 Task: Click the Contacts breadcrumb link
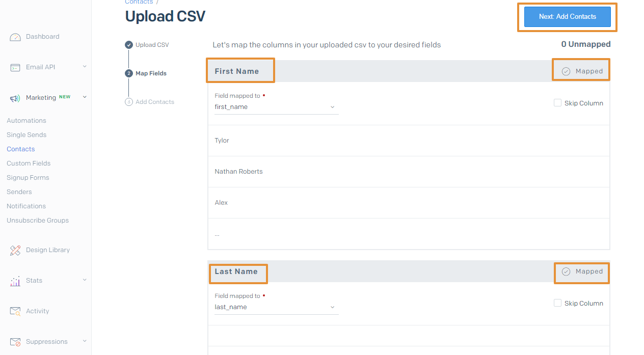139,2
